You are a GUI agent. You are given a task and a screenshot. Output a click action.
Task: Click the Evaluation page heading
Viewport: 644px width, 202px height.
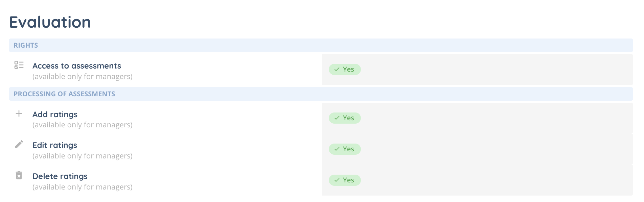click(x=50, y=22)
